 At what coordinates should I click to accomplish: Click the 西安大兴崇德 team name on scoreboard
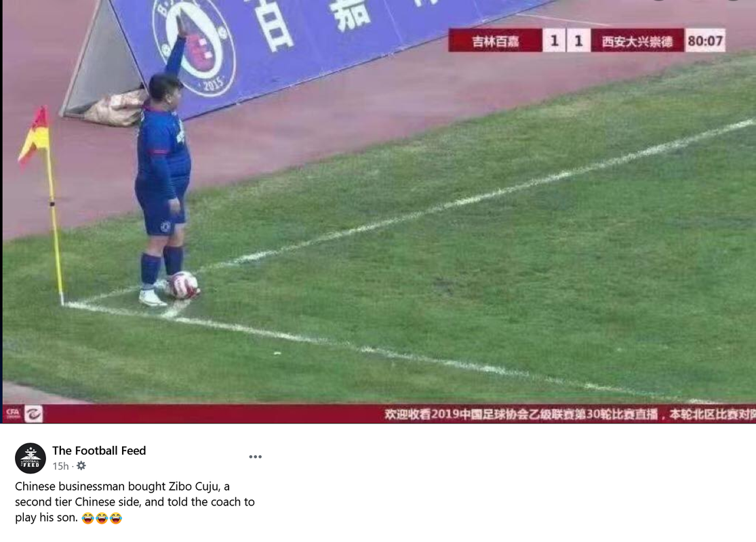[637, 41]
